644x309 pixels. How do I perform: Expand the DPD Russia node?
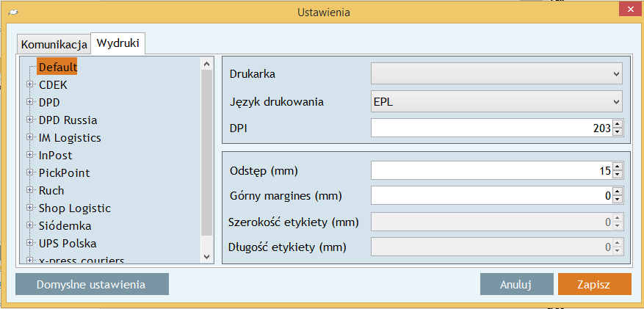coord(29,120)
